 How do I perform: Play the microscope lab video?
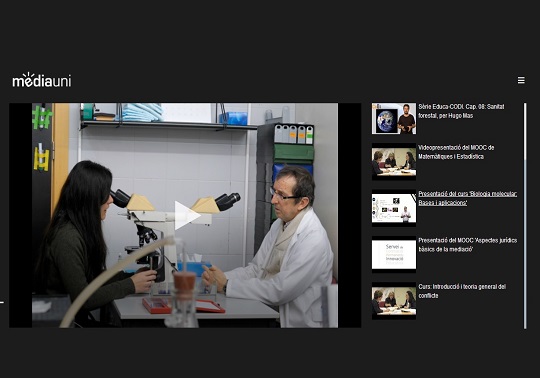tap(187, 216)
